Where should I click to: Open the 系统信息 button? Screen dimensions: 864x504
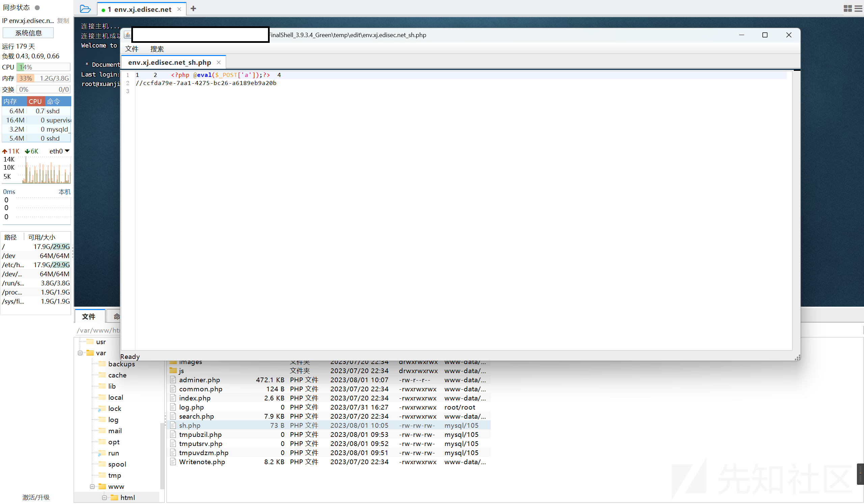[28, 33]
